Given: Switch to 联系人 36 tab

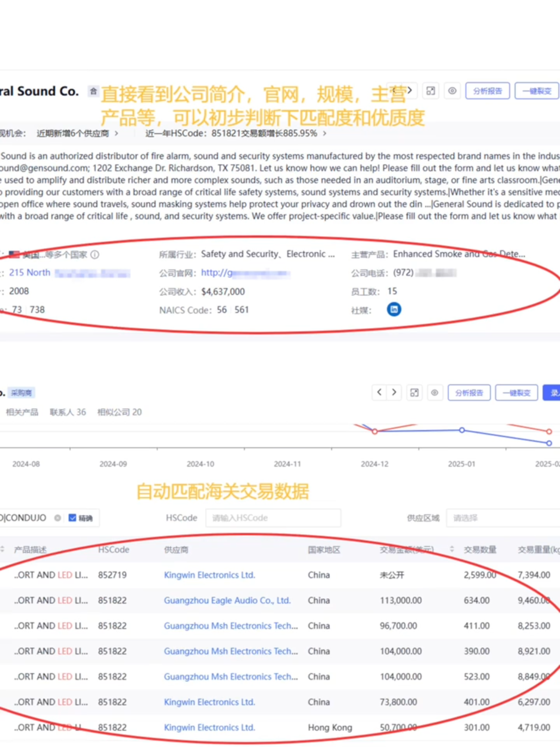Looking at the screenshot, I should click(x=68, y=412).
